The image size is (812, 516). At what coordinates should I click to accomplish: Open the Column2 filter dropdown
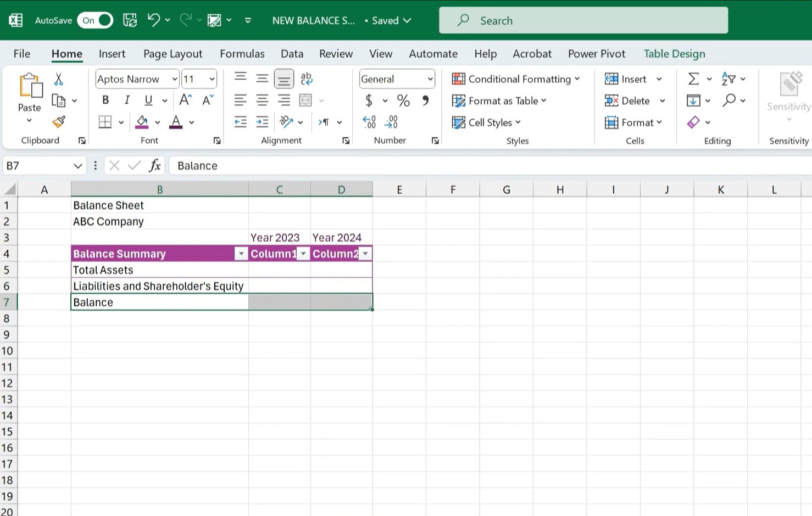coord(365,254)
